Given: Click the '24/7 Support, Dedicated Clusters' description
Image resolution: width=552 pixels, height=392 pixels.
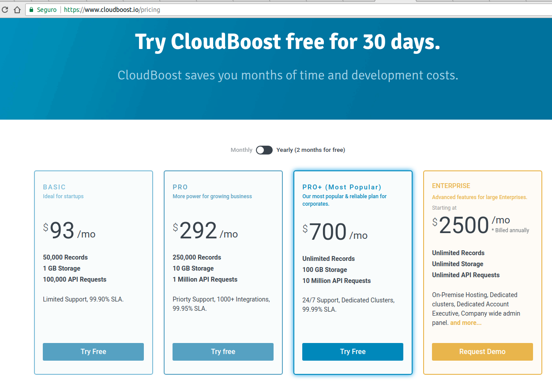Looking at the screenshot, I should [x=348, y=305].
